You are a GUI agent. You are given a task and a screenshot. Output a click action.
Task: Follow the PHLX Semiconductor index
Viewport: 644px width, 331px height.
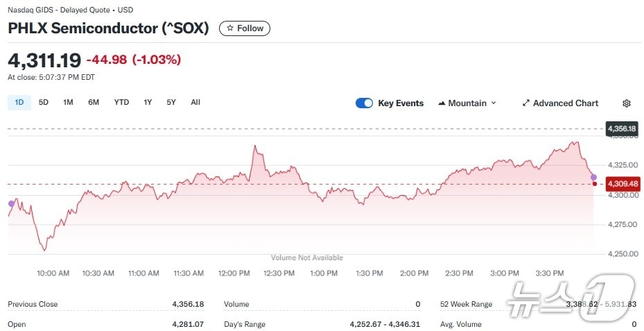pyautogui.click(x=245, y=28)
